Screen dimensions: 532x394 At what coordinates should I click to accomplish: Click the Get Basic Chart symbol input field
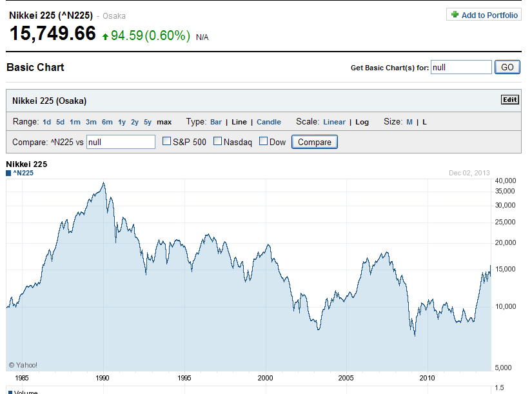tap(460, 67)
